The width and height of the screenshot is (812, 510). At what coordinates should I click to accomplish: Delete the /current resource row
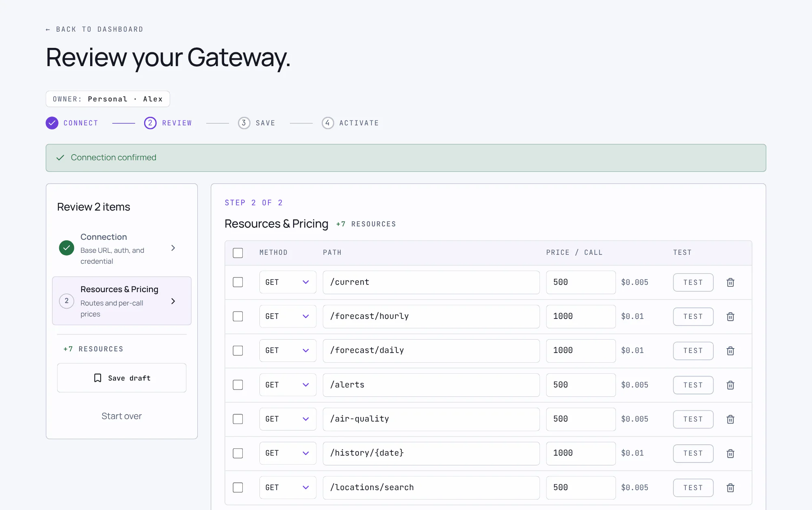730,282
